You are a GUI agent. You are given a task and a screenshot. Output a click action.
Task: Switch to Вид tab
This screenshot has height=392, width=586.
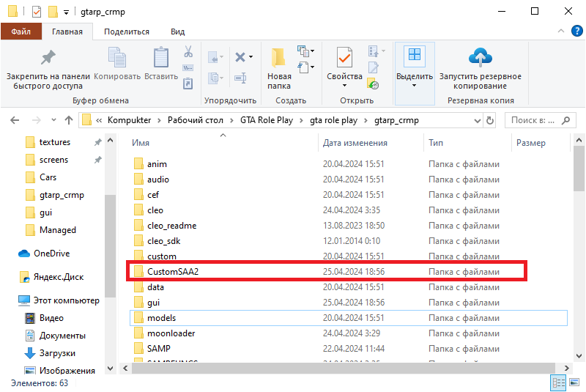pyautogui.click(x=177, y=32)
